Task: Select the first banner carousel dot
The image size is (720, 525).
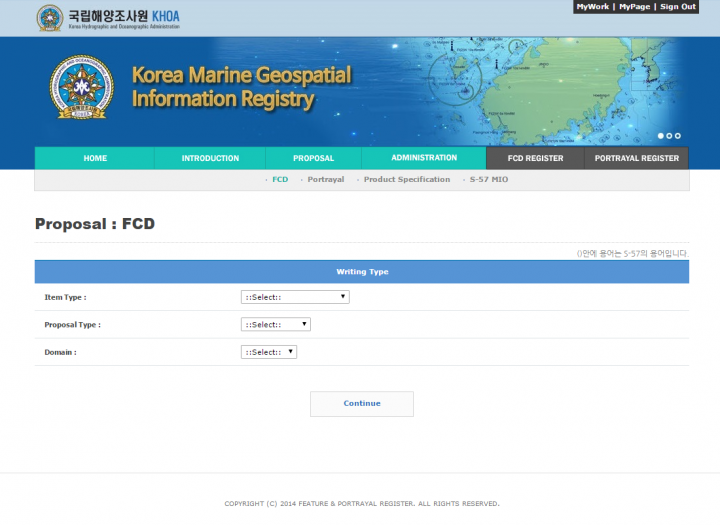Action: click(x=660, y=135)
